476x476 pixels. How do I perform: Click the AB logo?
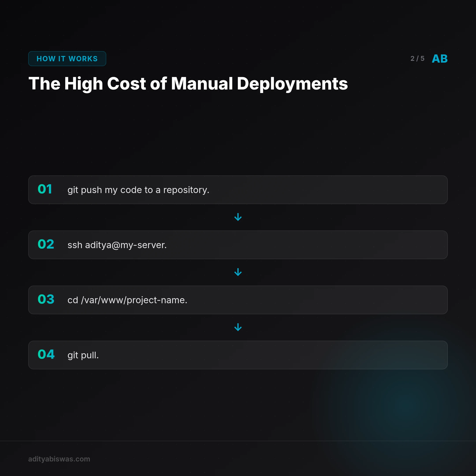click(440, 59)
